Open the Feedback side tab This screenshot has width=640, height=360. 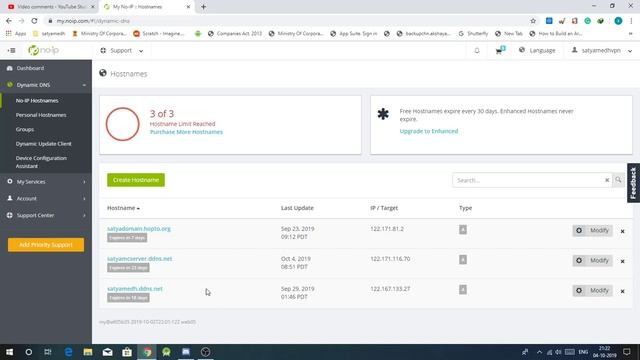point(633,183)
